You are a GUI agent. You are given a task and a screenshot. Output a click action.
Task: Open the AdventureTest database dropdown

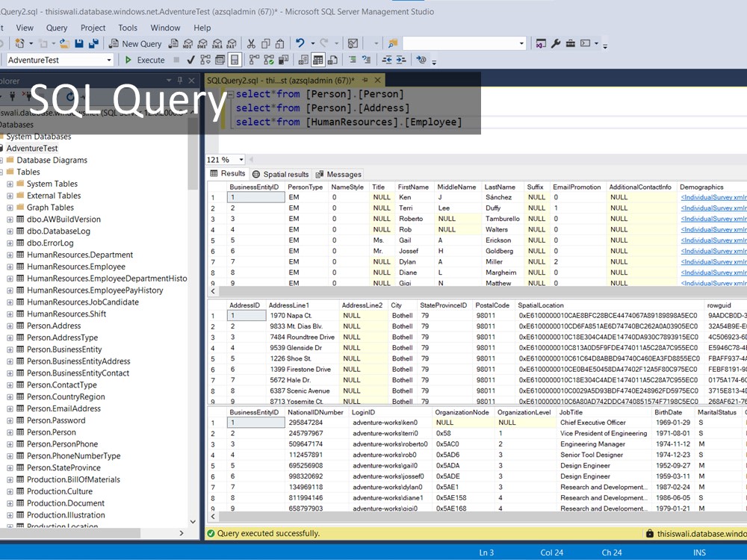[109, 60]
